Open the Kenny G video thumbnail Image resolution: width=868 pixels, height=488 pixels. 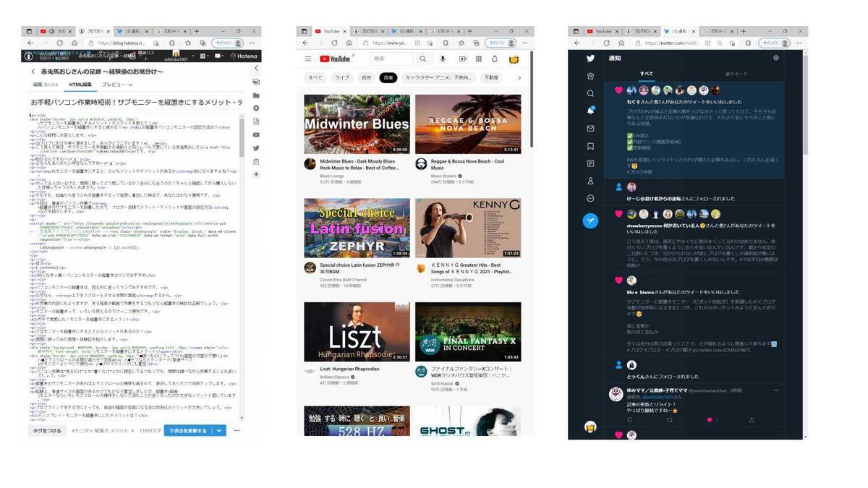pyautogui.click(x=468, y=228)
